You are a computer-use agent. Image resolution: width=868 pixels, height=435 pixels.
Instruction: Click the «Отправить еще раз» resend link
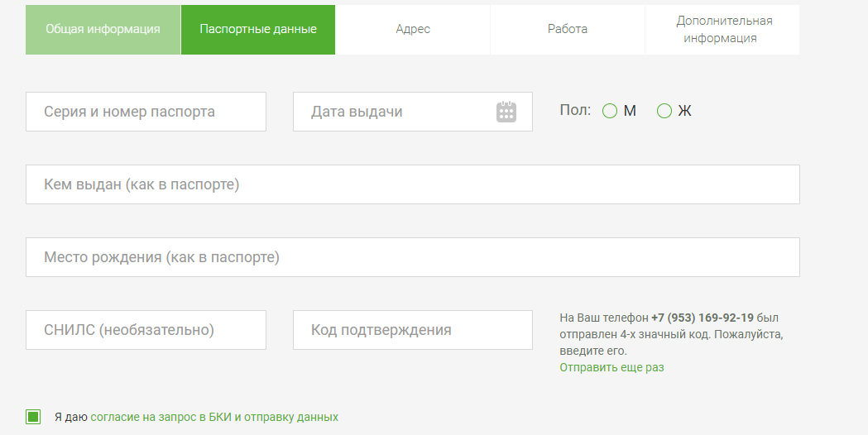(611, 367)
